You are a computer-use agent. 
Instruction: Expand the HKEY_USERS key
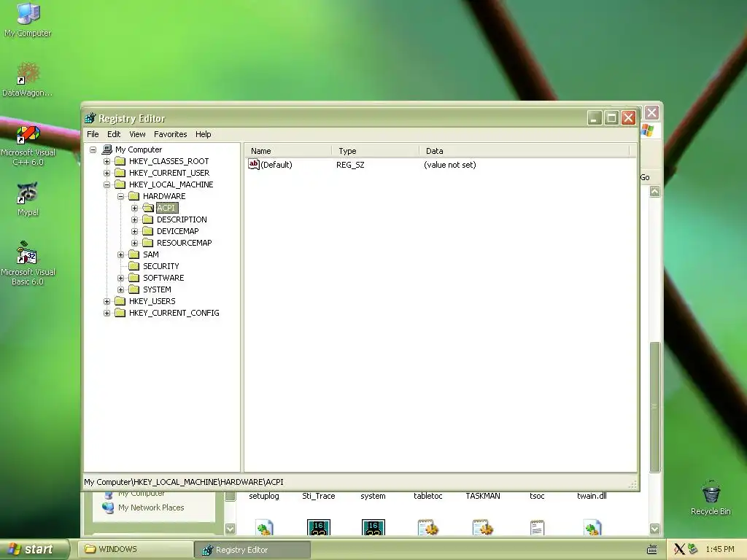(107, 301)
